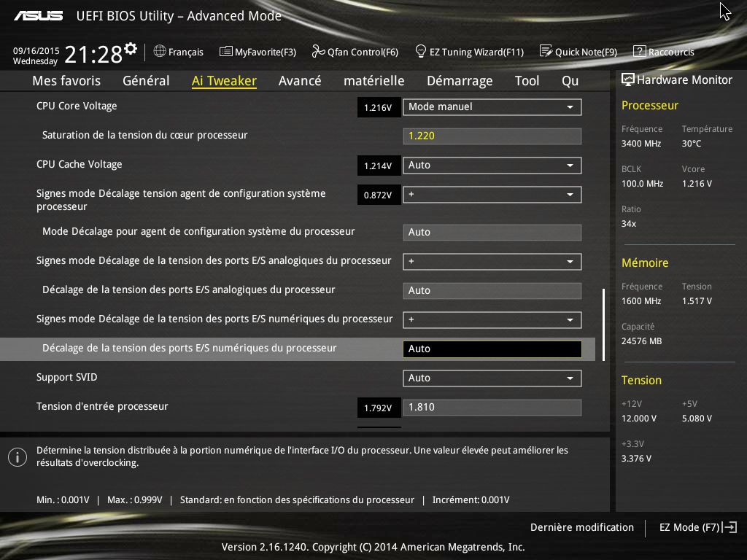Open sign dropdown for ports E/S numériques
Image resolution: width=747 pixels, height=560 pixels.
(x=492, y=320)
